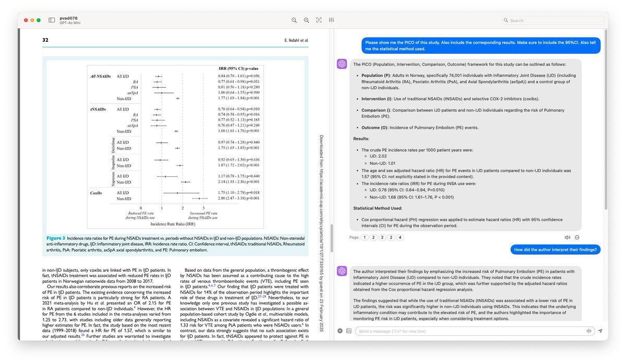Select the 'How did the author interpret' message bubble
626x364 pixels.
[555, 250]
